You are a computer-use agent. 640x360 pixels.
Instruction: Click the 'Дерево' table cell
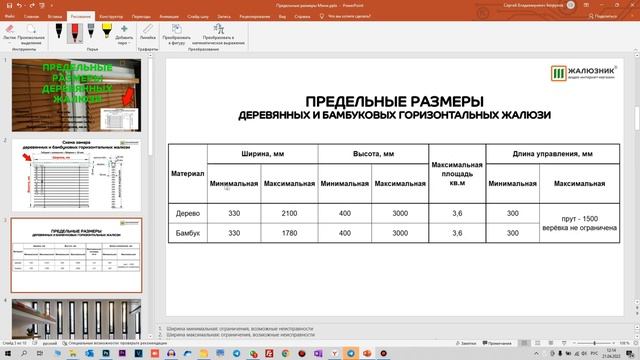[187, 213]
